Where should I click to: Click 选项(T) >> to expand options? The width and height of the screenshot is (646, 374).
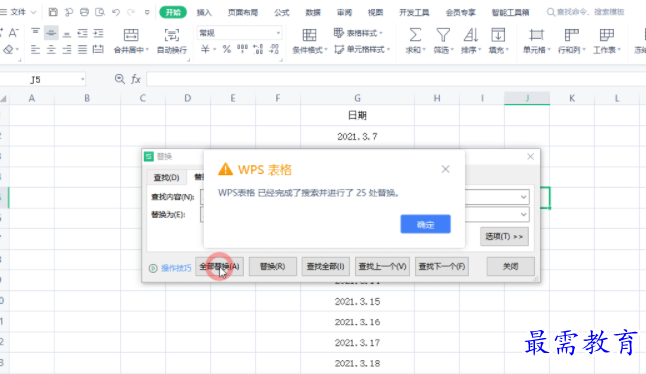[x=504, y=236]
